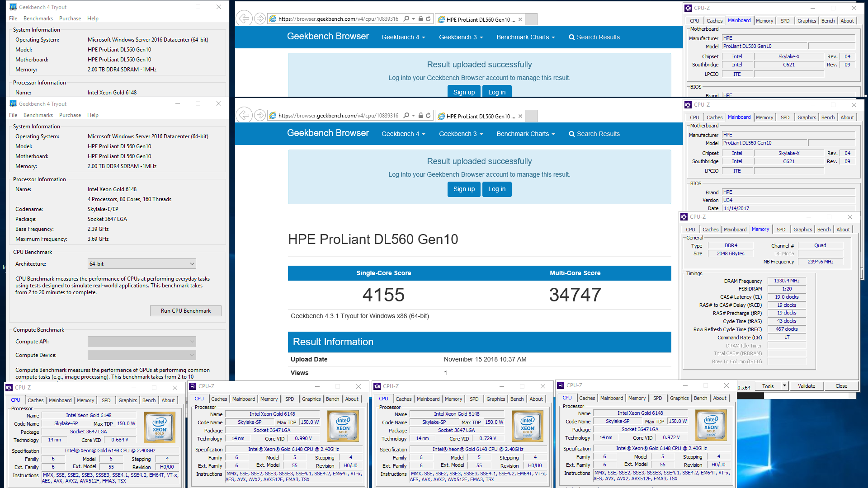Open the Compute API dropdown
Image resolution: width=868 pixels, height=488 pixels.
(x=142, y=342)
